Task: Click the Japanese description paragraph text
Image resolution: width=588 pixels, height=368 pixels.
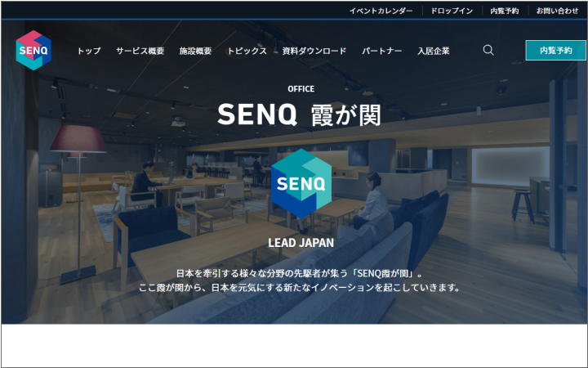Action: pyautogui.click(x=300, y=280)
